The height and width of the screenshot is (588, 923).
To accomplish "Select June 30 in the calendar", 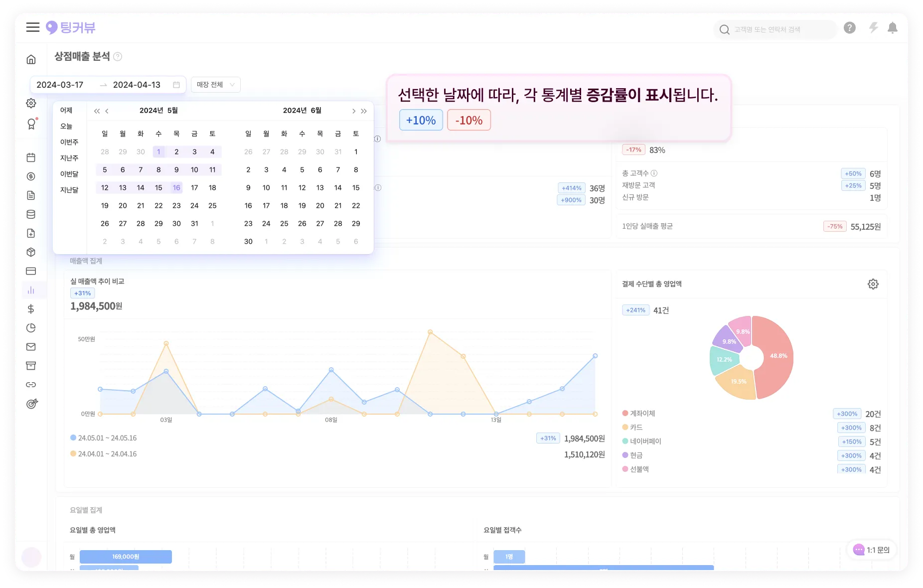I will [x=248, y=242].
